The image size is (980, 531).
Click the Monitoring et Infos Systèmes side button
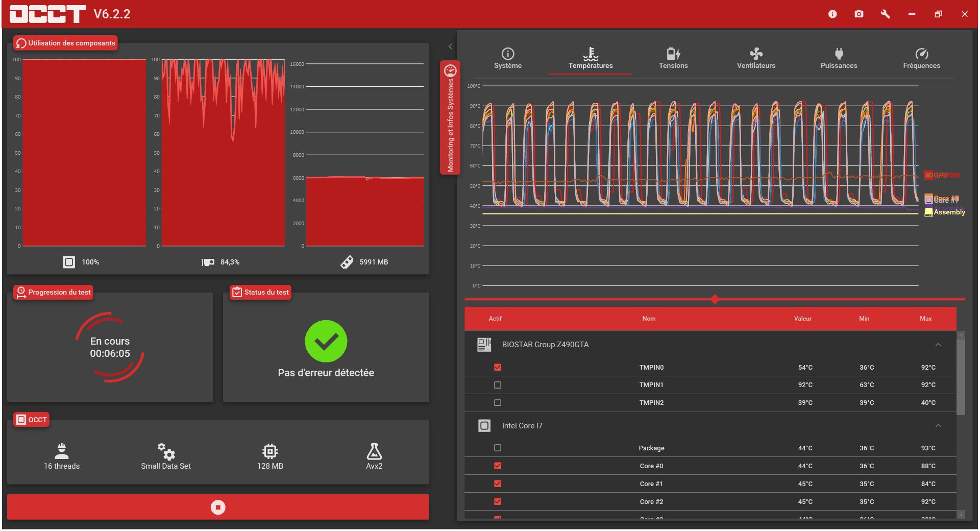pos(450,117)
